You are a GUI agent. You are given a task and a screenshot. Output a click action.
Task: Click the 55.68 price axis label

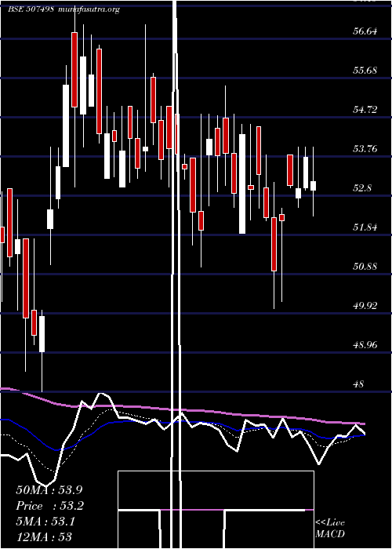point(365,71)
